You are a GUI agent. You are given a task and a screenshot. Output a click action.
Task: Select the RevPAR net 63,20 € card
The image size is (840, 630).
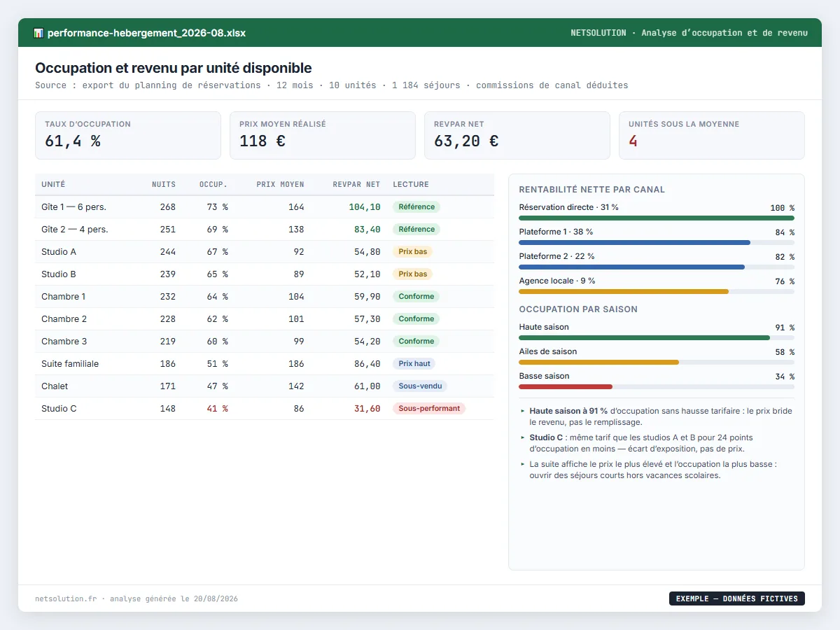[x=517, y=136]
